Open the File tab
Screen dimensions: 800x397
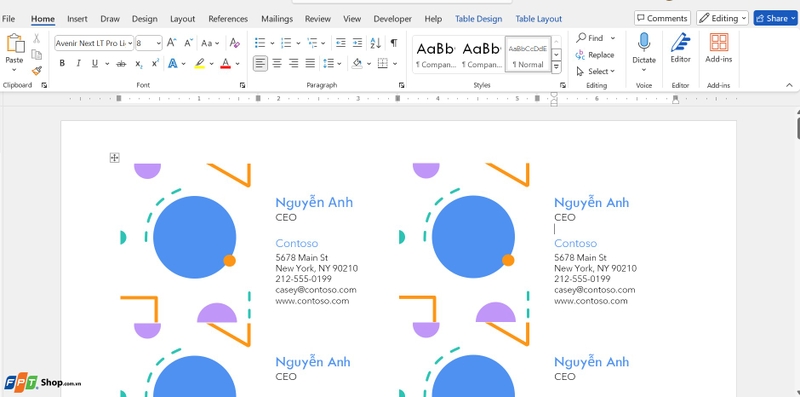click(8, 19)
